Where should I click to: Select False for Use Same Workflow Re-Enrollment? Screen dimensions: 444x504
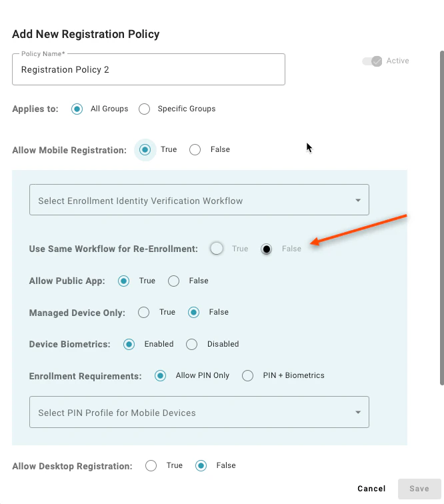click(x=266, y=249)
